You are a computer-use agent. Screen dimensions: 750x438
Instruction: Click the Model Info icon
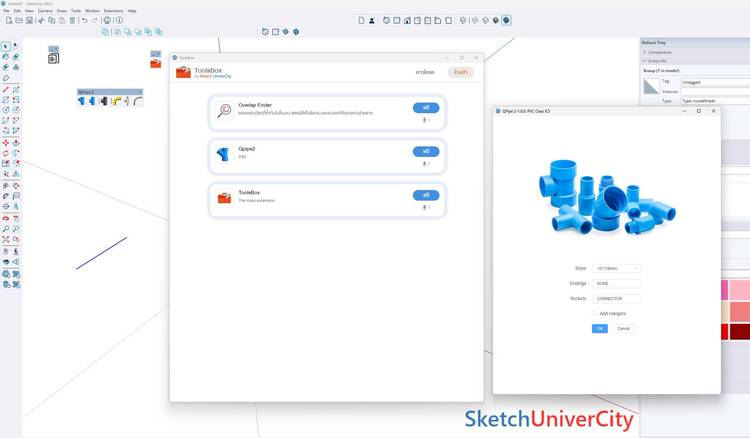point(119,20)
